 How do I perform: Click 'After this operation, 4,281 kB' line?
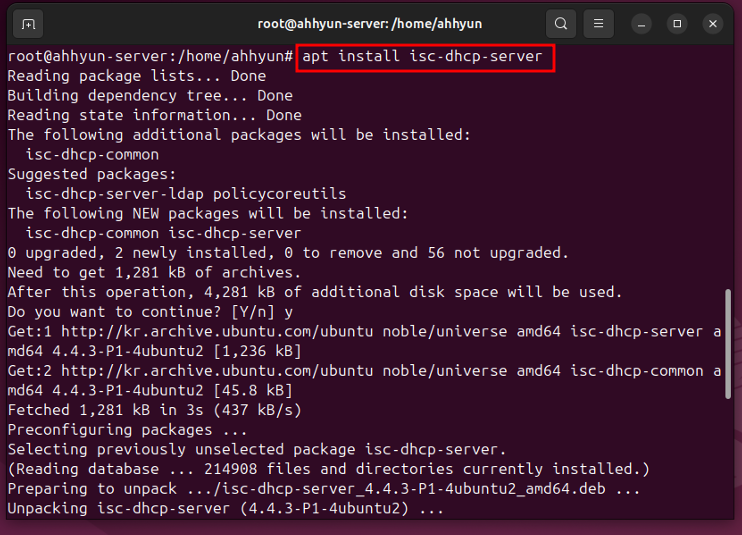point(315,292)
